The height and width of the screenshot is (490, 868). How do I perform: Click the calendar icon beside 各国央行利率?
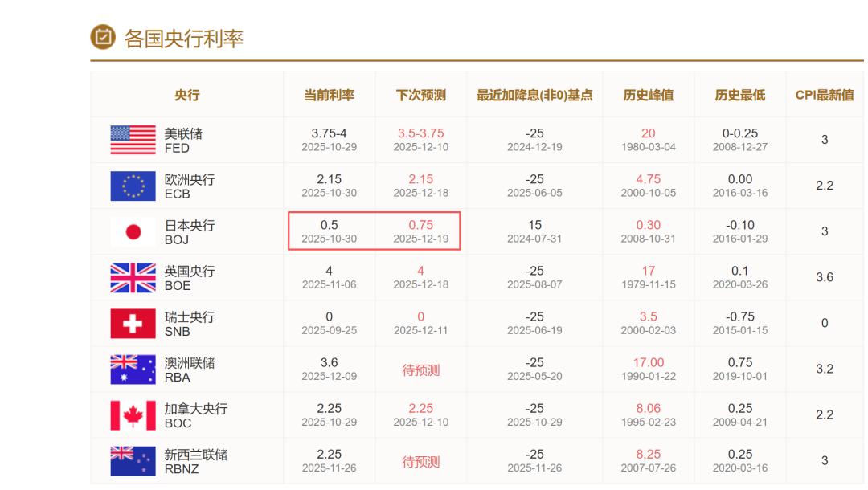103,37
